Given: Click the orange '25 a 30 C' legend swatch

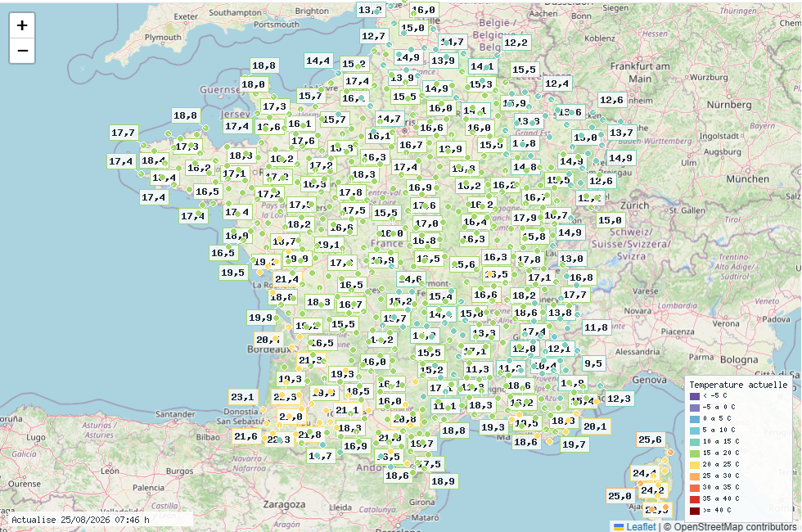Looking at the screenshot, I should 694,476.
